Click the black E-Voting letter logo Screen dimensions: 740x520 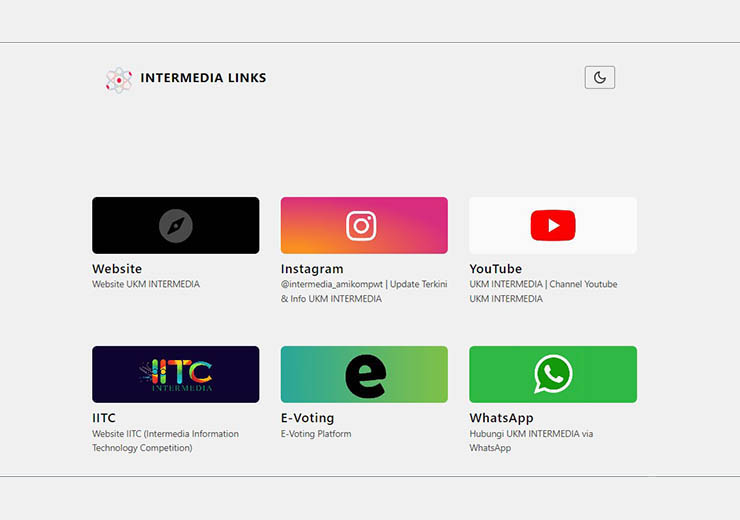point(365,375)
